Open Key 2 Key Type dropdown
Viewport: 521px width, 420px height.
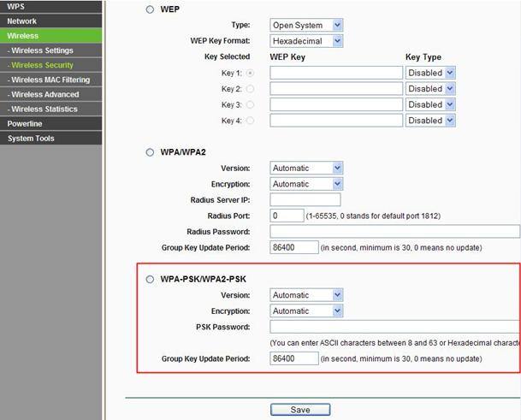(x=430, y=89)
